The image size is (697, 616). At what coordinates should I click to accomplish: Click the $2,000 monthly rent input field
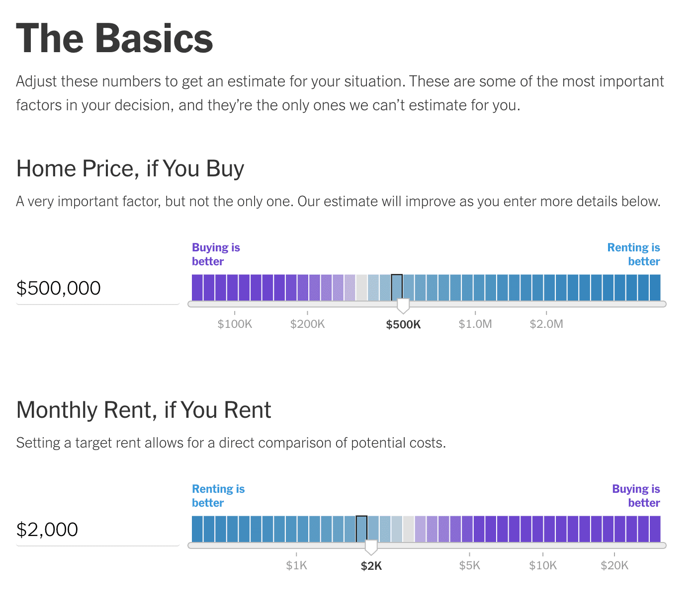pyautogui.click(x=97, y=530)
